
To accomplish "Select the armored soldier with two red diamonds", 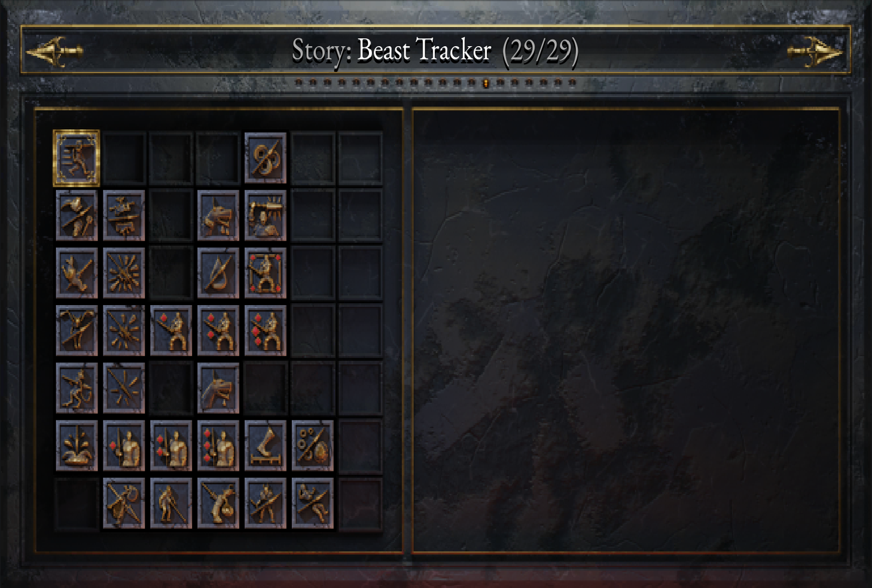I will point(170,446).
